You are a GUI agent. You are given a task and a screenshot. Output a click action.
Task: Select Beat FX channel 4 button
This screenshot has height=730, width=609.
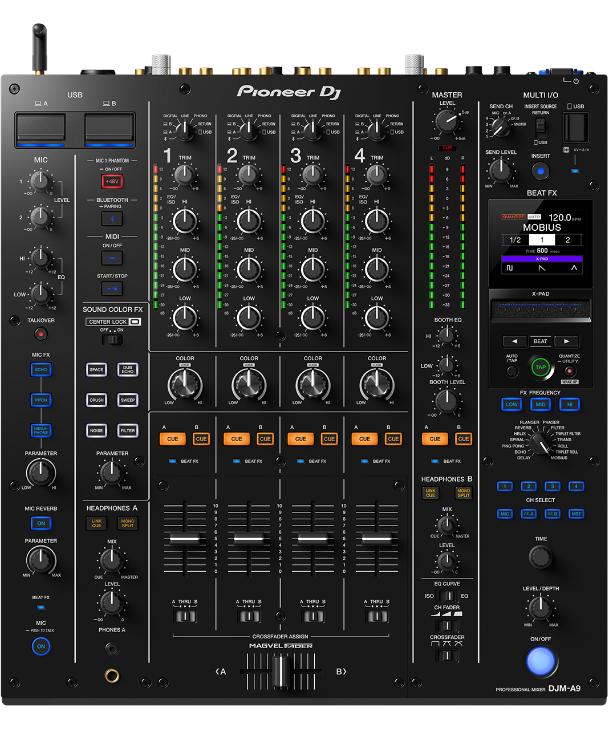[576, 486]
